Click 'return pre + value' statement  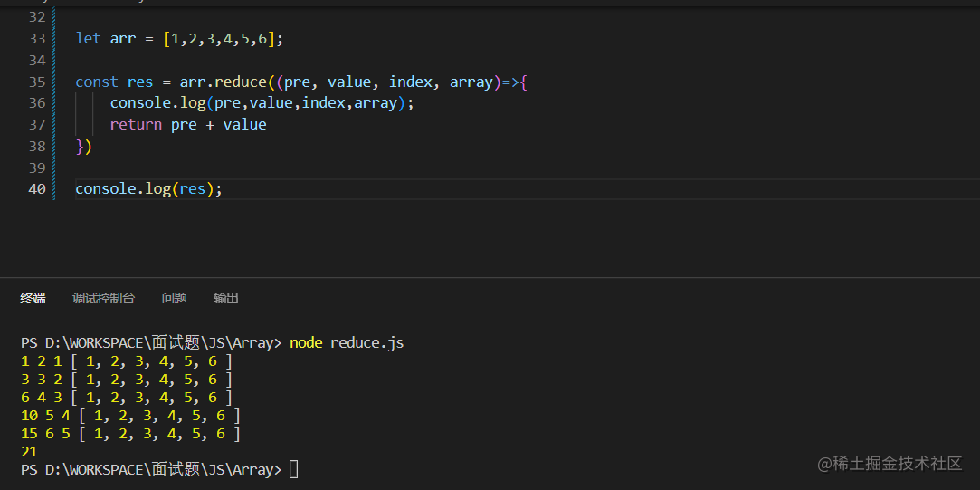(188, 124)
